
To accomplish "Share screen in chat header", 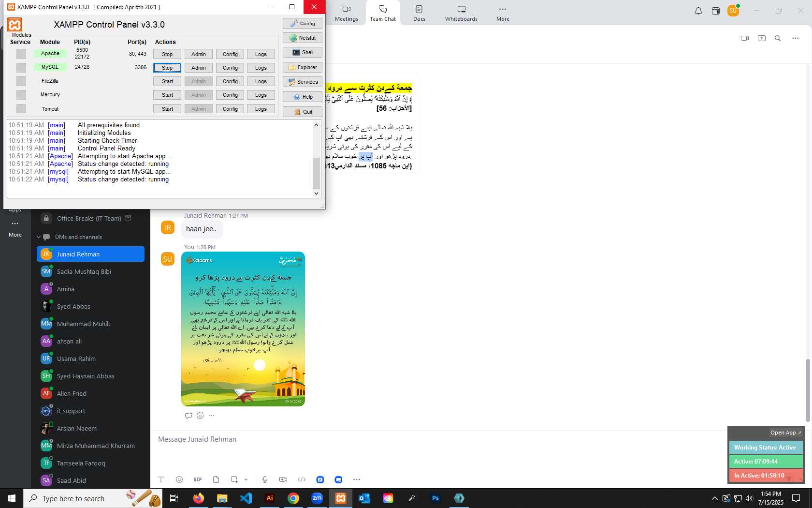I will click(x=762, y=38).
